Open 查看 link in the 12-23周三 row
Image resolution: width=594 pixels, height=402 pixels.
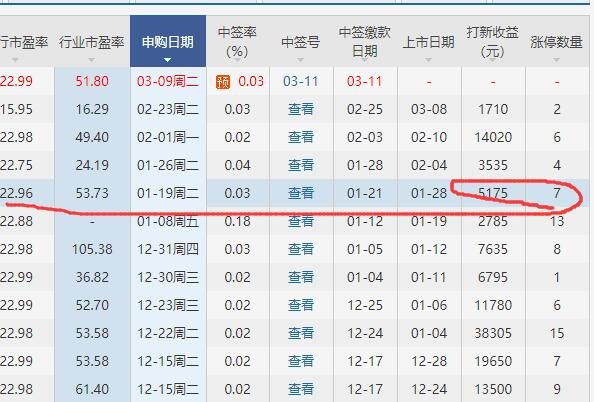pos(301,305)
